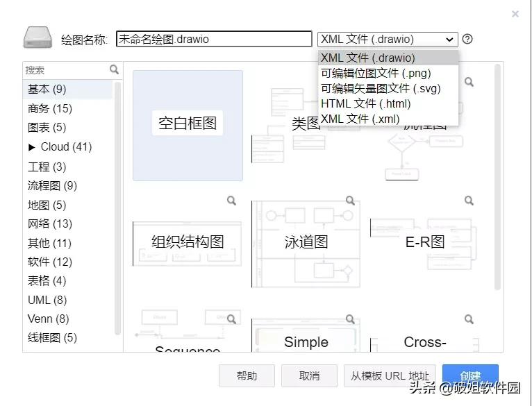Click the category list scrollbar
Screen dimensions: 532x406
click(118, 208)
